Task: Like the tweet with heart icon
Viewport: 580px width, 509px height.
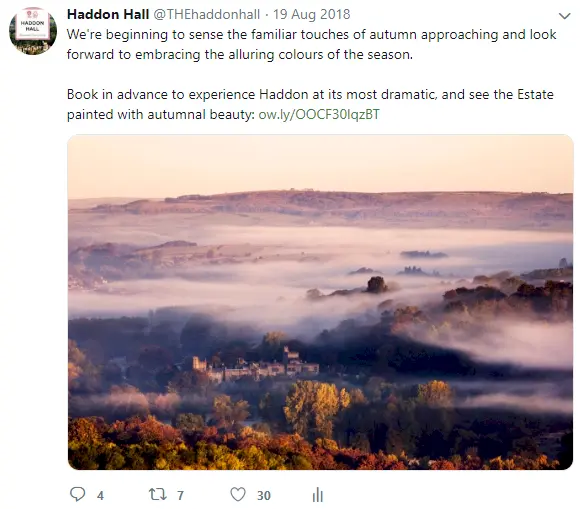Action: pos(238,494)
